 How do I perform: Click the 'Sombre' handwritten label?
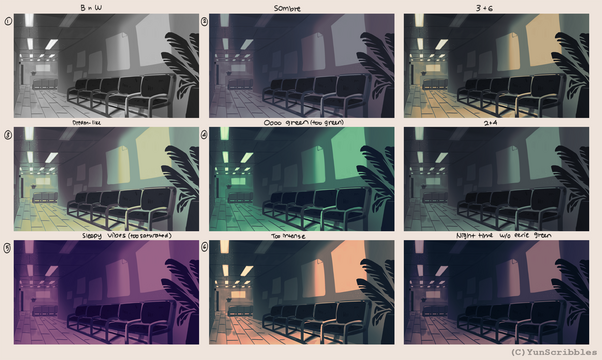click(x=287, y=8)
